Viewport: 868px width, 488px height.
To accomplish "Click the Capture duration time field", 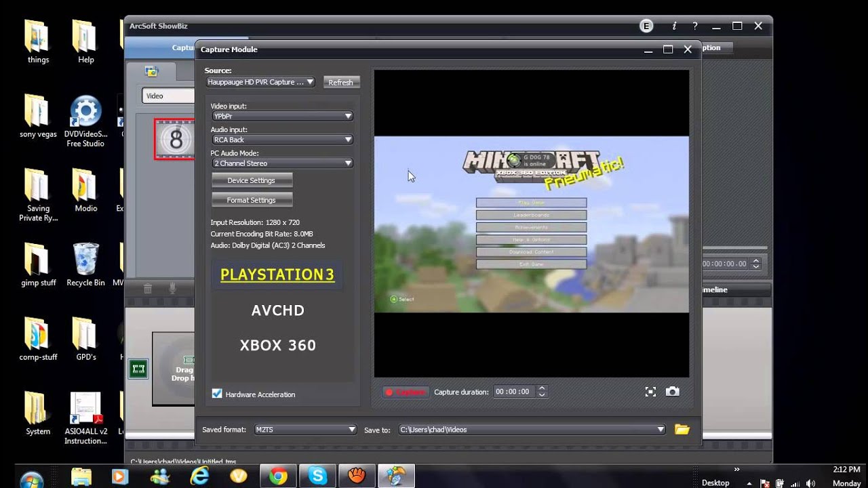I will click(514, 392).
